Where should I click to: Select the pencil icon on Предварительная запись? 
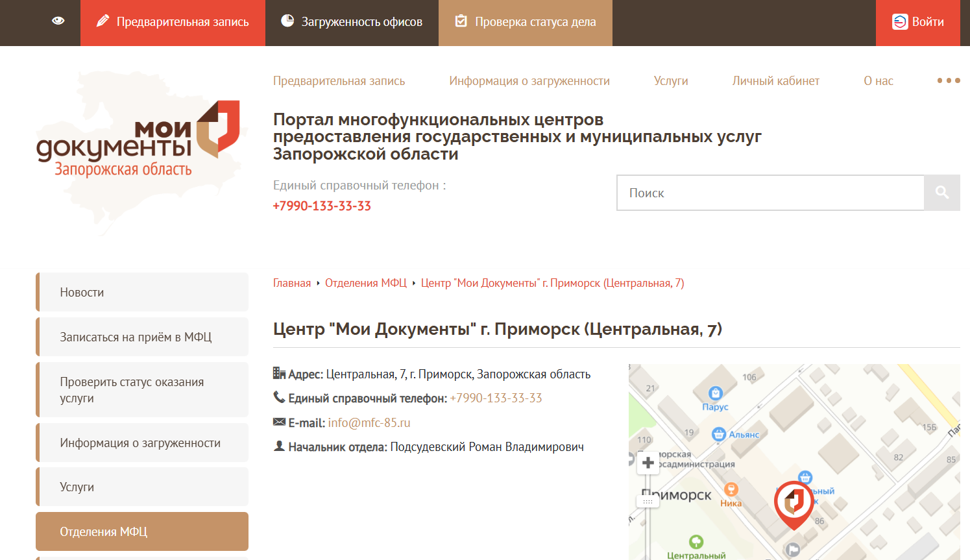(x=103, y=21)
